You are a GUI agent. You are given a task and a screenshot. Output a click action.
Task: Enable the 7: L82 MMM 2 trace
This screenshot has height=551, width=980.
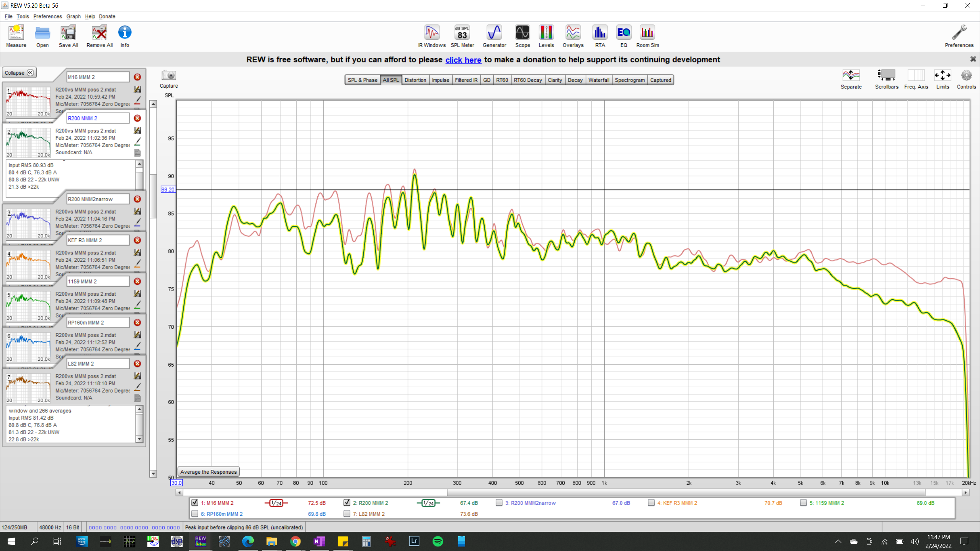click(347, 514)
